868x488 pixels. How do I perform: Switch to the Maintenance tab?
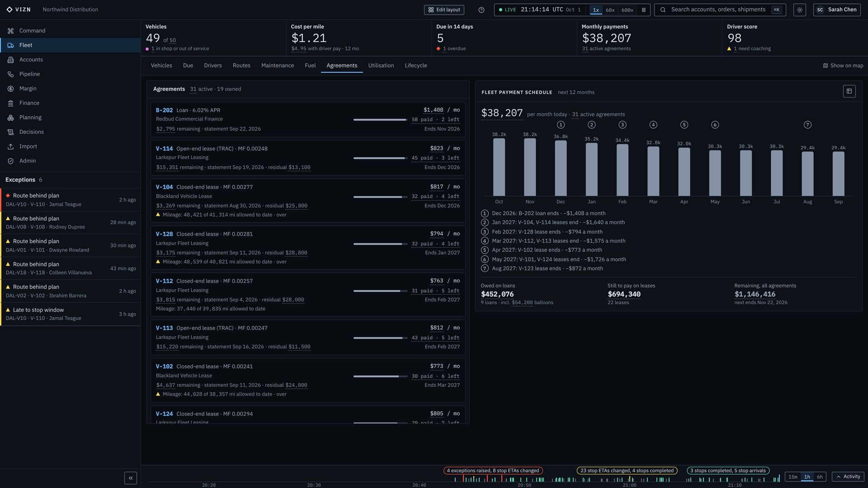coord(278,66)
